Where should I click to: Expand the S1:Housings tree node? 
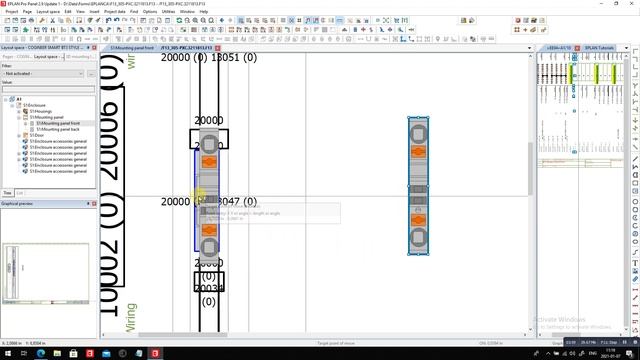click(x=19, y=111)
